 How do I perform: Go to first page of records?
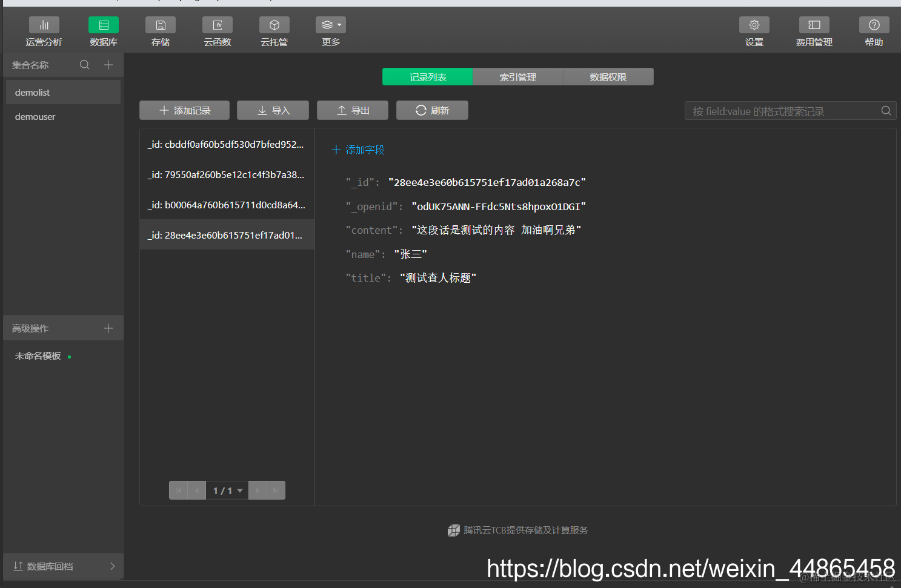coord(179,491)
